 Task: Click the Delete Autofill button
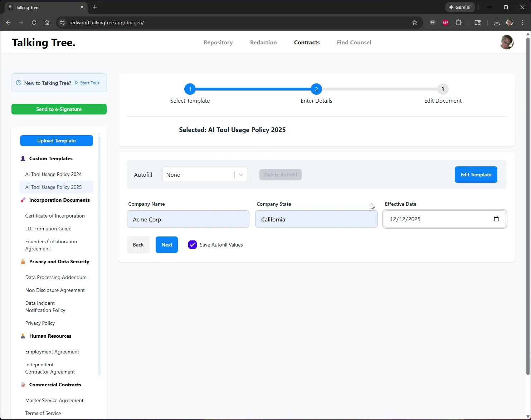281,175
